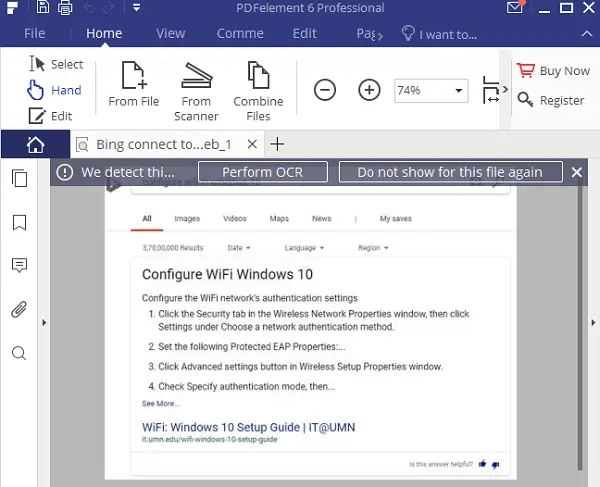
Task: Open the page thumbnails panel
Action: pos(19,178)
